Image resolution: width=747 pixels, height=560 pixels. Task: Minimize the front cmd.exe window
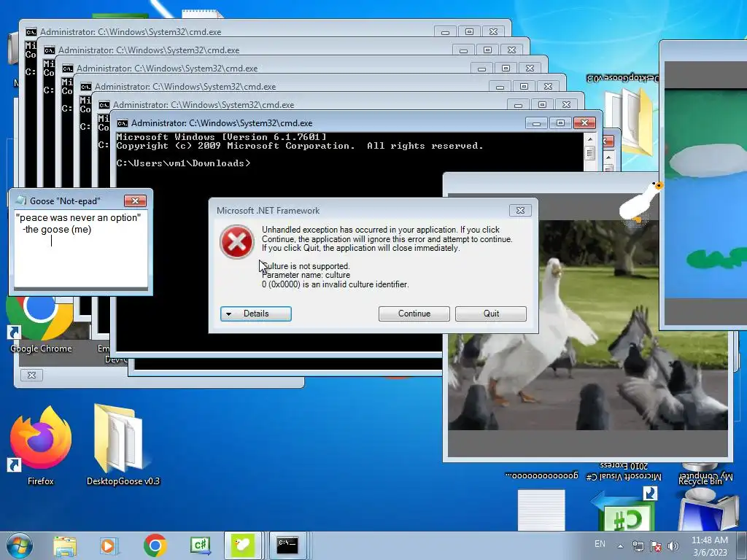[x=536, y=123]
